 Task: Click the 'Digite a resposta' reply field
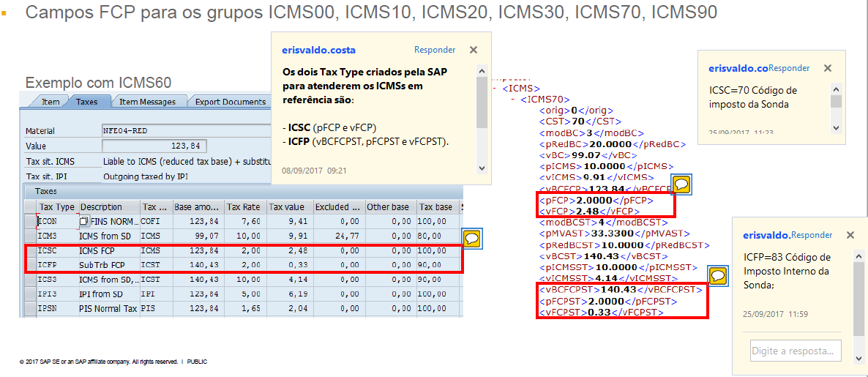tap(795, 351)
